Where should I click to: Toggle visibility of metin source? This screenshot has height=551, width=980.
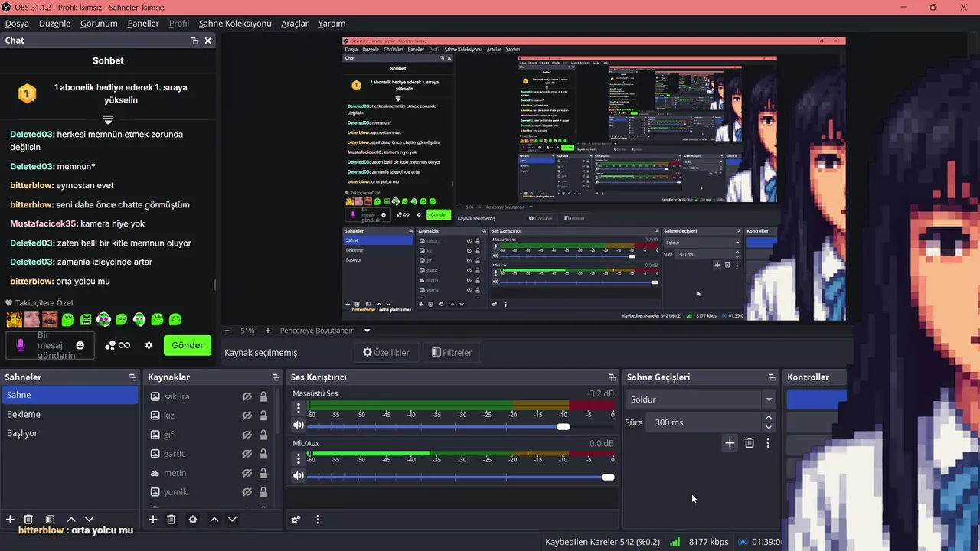[247, 473]
